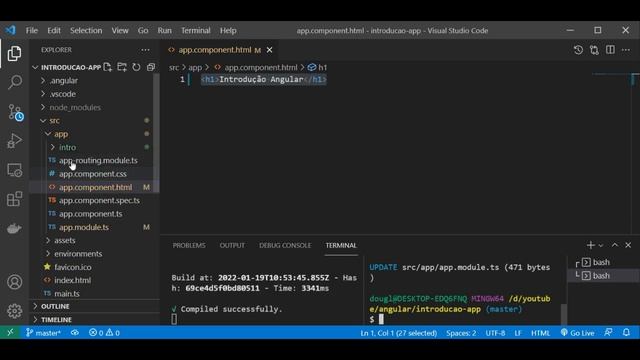Viewport: 640px width, 360px height.
Task: Refresh the explorer tree
Action: [136, 67]
